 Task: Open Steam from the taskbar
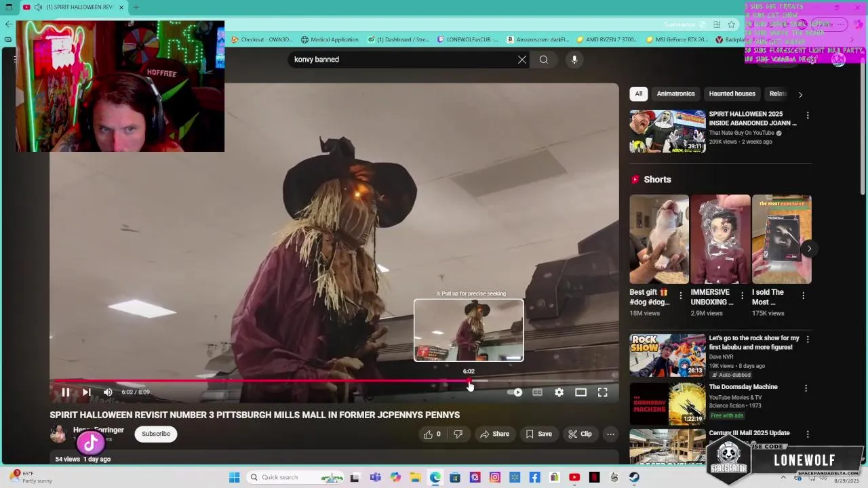(634, 477)
